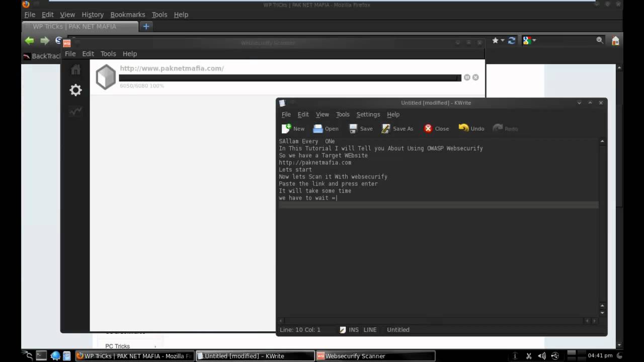The width and height of the screenshot is (644, 362).
Task: Cancel the Websecurify scan with the X button
Action: pos(475,77)
